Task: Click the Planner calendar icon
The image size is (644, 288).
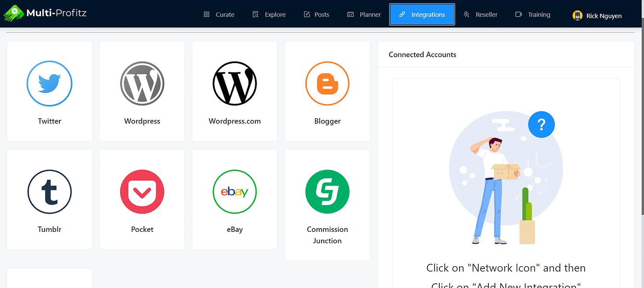Action: 351,14
